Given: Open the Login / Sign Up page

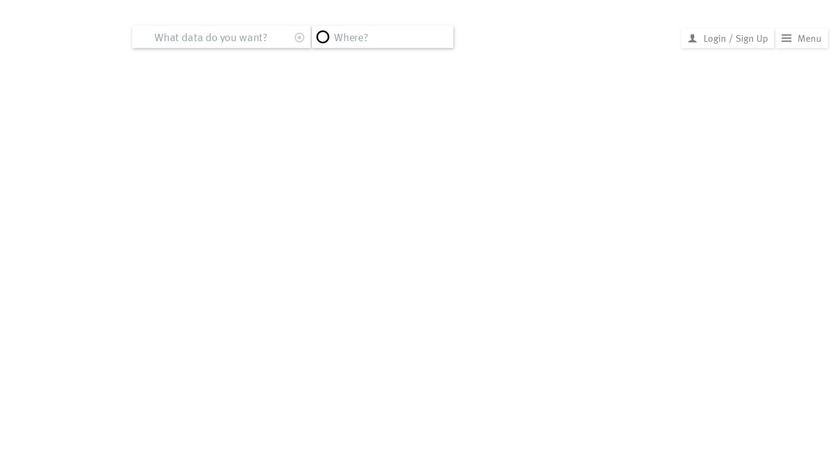Looking at the screenshot, I should (728, 38).
